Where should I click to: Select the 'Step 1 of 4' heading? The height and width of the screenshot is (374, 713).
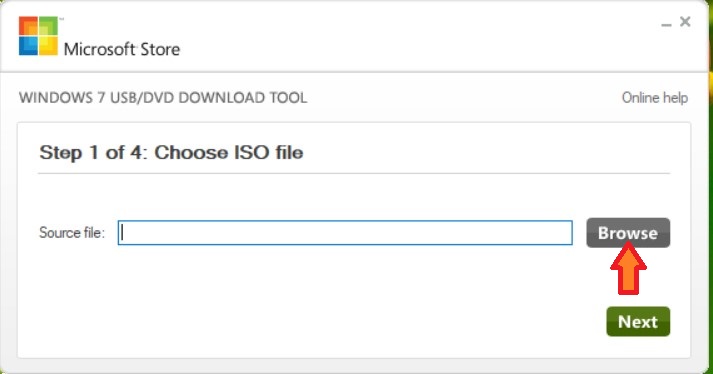[171, 152]
